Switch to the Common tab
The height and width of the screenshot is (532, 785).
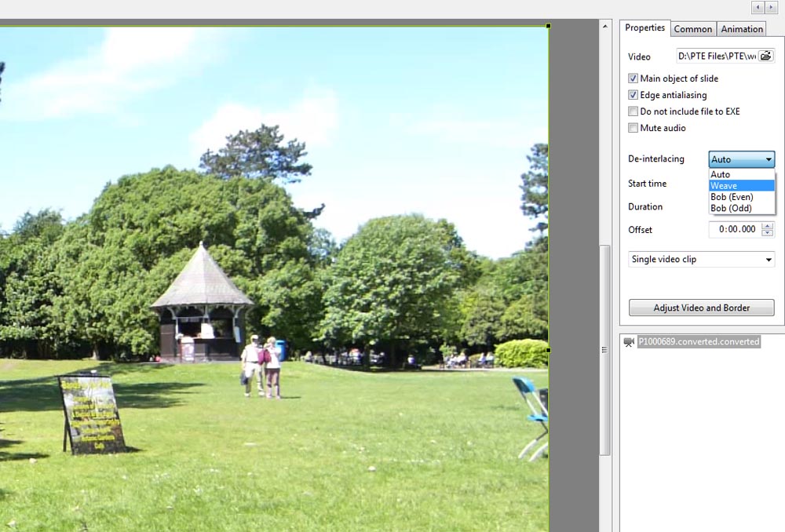[693, 29]
